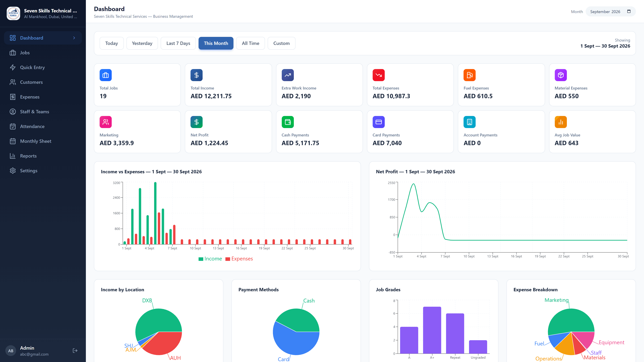Select the Yesterday filter

[x=142, y=43]
